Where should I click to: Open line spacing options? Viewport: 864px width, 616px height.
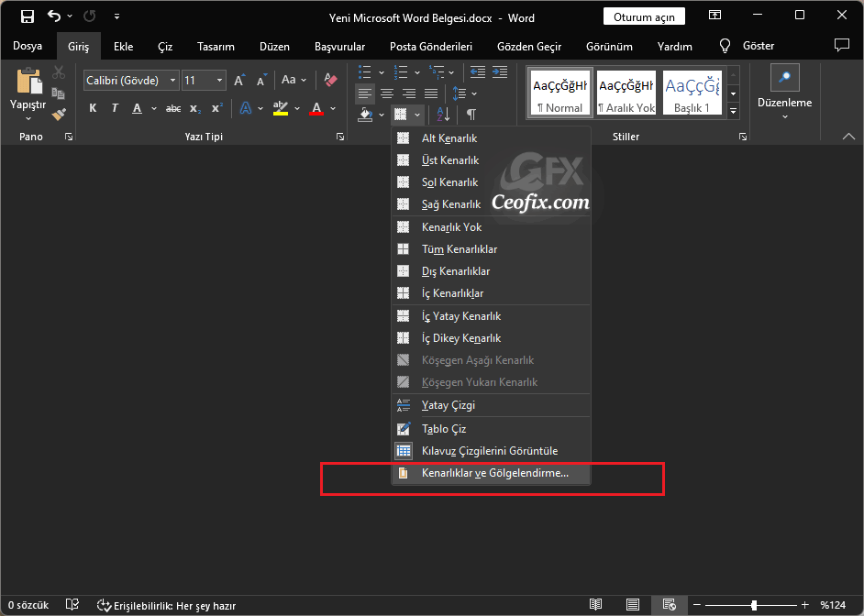[x=464, y=93]
